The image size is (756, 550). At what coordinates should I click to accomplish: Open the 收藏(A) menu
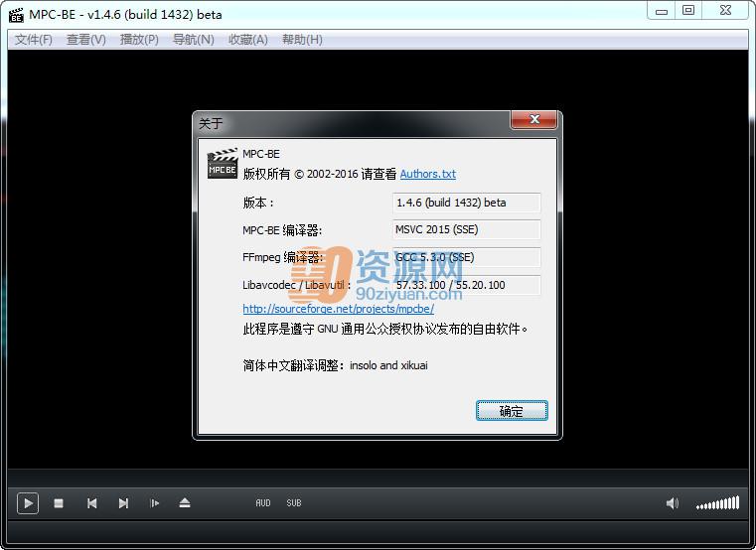[x=247, y=40]
